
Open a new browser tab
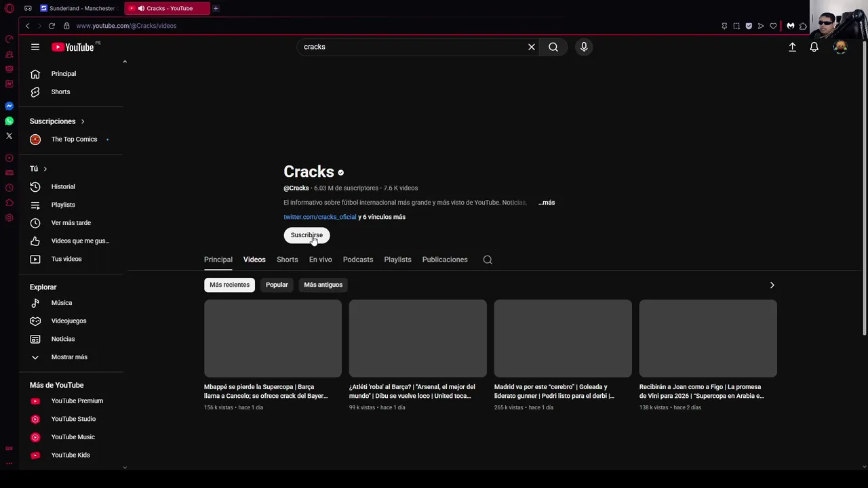click(x=216, y=8)
